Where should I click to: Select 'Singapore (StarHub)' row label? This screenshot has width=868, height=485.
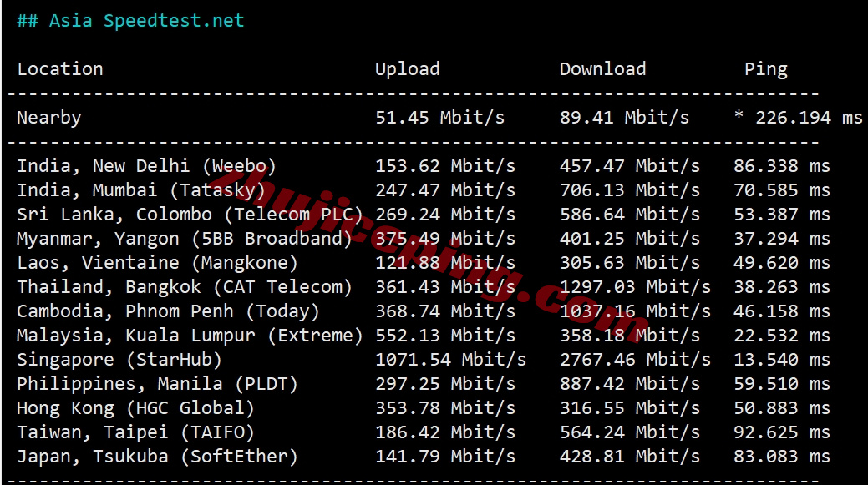(x=119, y=360)
